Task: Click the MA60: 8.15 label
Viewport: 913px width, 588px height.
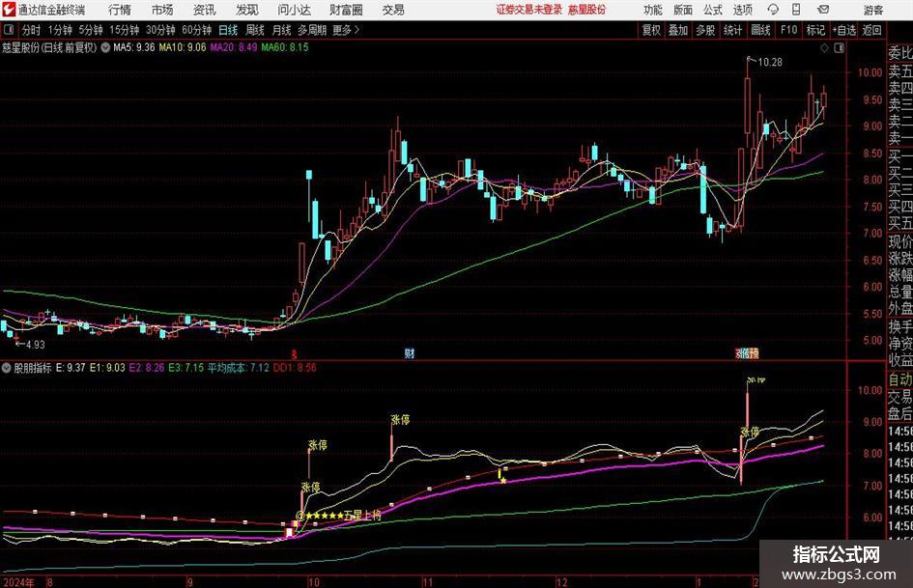Action: 285,47
